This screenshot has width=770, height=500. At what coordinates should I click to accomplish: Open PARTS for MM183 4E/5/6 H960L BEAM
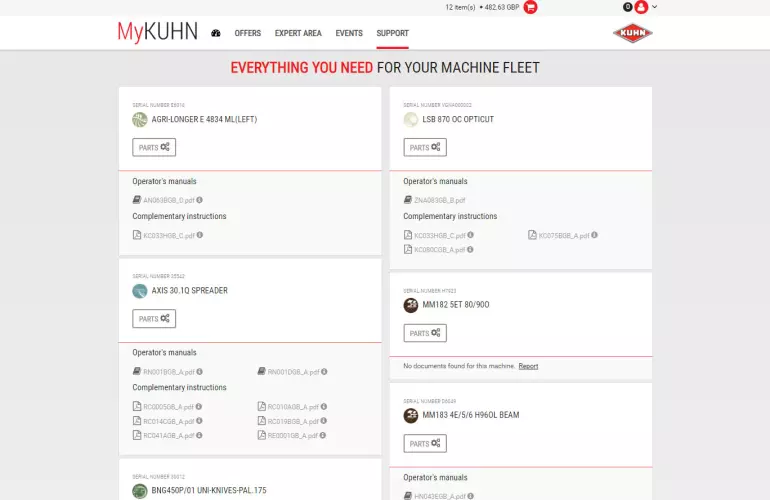[425, 444]
